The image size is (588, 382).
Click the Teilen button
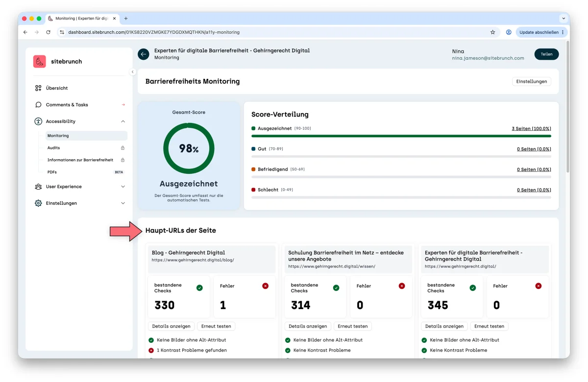click(546, 54)
